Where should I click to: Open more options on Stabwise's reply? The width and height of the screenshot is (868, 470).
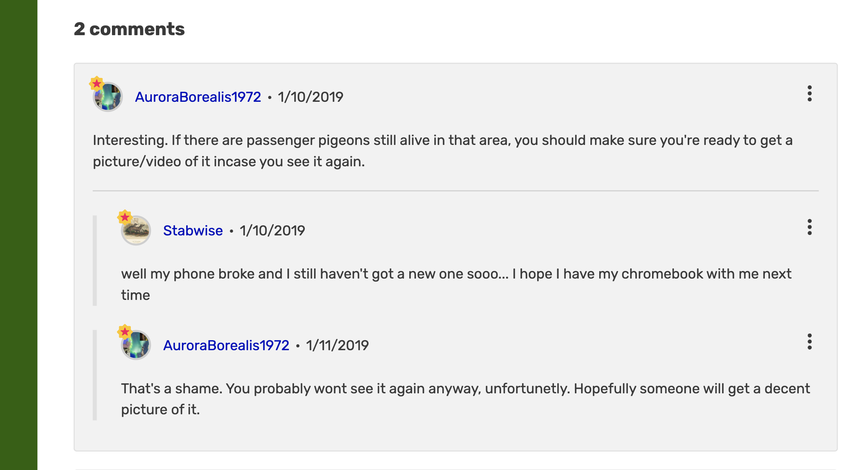809,227
